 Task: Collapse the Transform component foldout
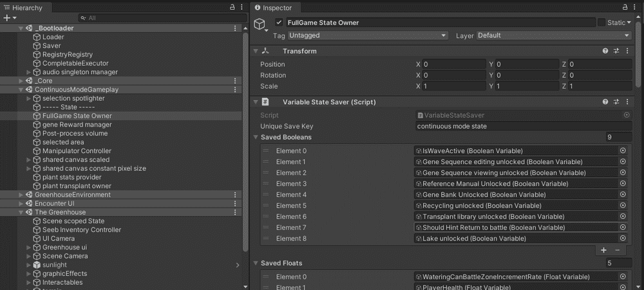pos(256,51)
